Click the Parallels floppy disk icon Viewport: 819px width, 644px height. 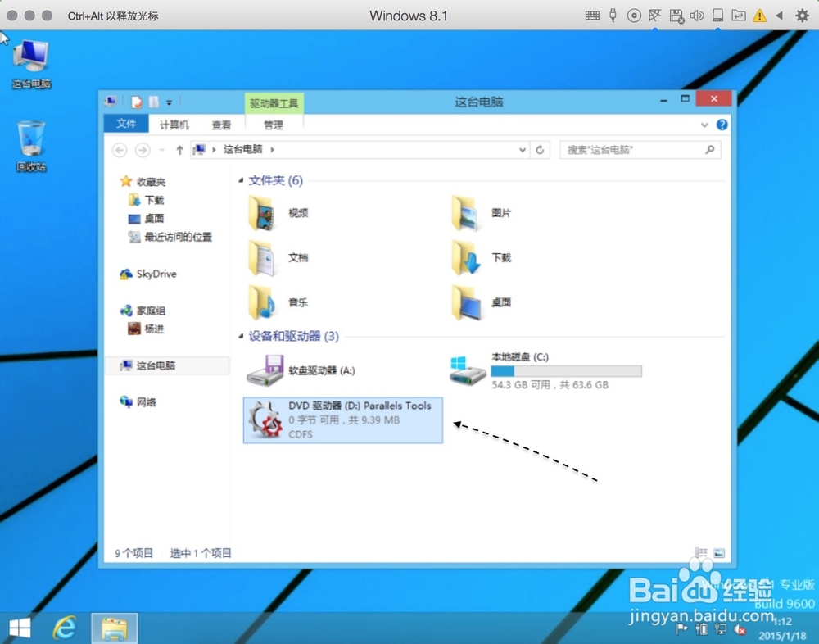[x=676, y=16]
